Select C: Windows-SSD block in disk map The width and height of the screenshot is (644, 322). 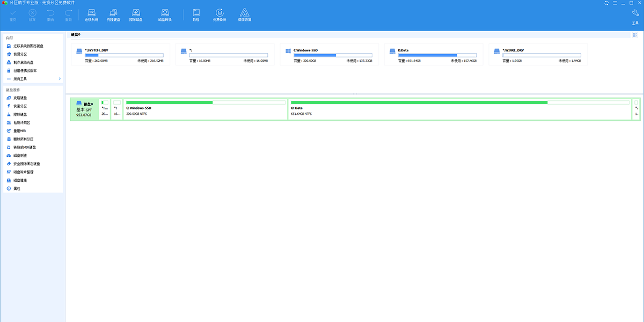click(x=206, y=109)
